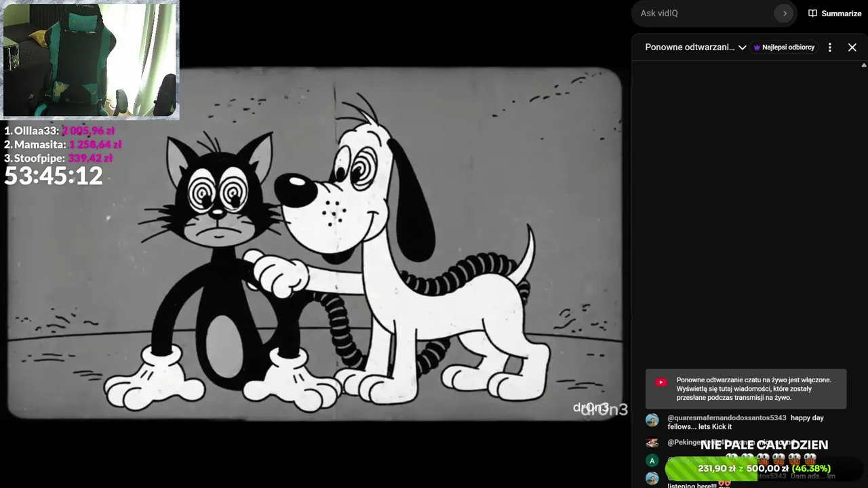Click the '2. Mamasita' donor entry
The height and width of the screenshot is (488, 868).
pyautogui.click(x=63, y=144)
